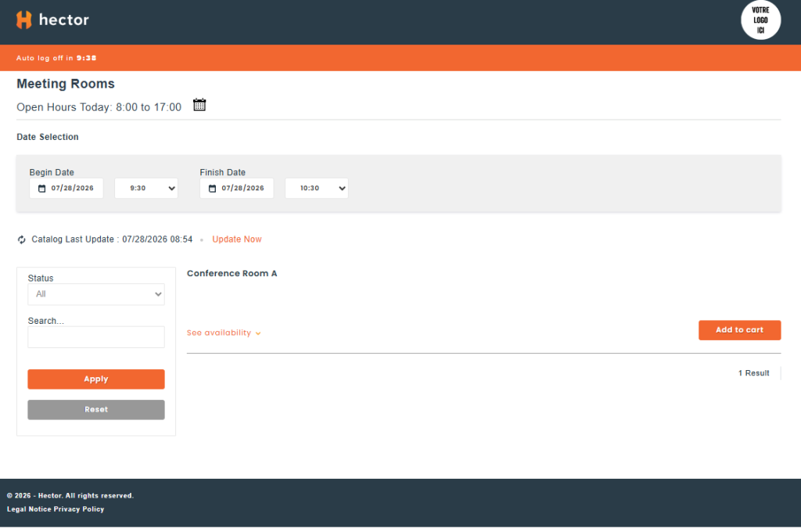Click the Begin Date 07/28/2026 field
Image resolution: width=801 pixels, height=532 pixels.
click(66, 188)
